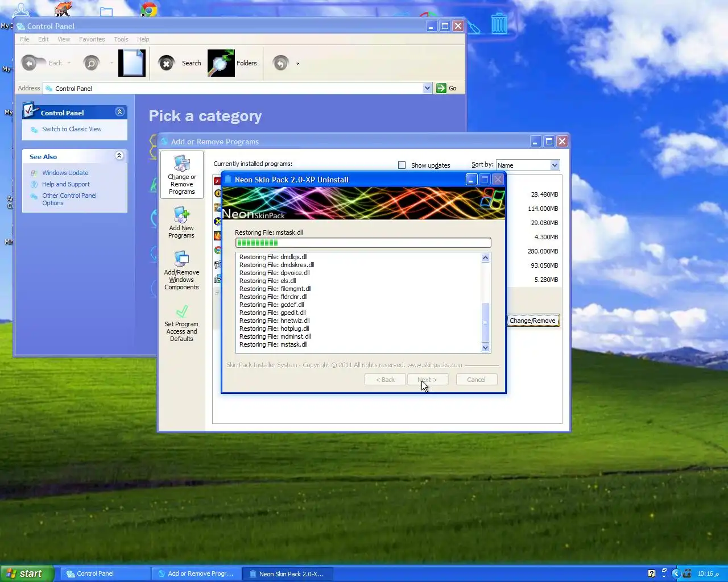The height and width of the screenshot is (582, 728).
Task: Open the Address bar dropdown arrow
Action: coord(427,88)
